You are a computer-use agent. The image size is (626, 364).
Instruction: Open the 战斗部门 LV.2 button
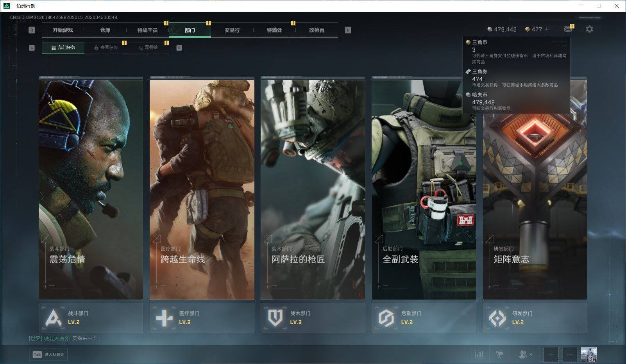(x=91, y=318)
